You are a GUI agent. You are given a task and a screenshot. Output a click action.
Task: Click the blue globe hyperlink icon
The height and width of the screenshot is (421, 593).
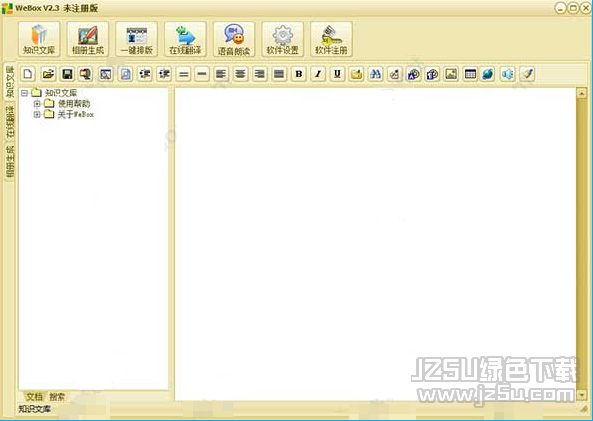488,74
